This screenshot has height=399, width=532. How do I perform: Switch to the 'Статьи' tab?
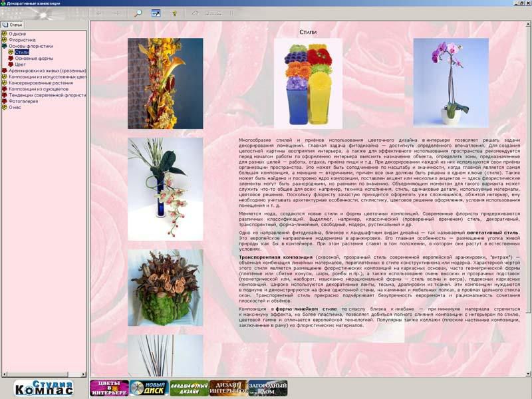click(x=12, y=25)
